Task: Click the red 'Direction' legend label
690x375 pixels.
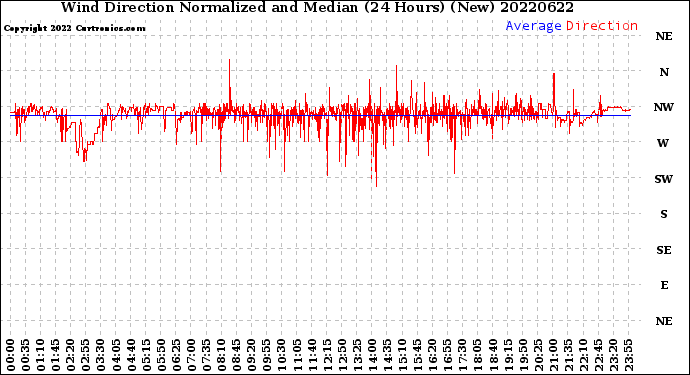Action: [602, 26]
